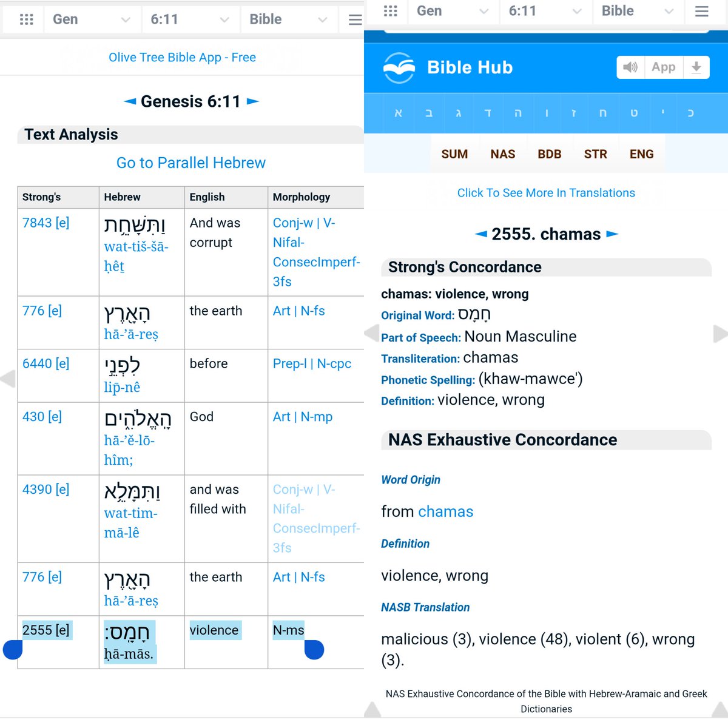Viewport: 728px width, 728px height.
Task: Switch to the BDB tab
Action: (549, 154)
